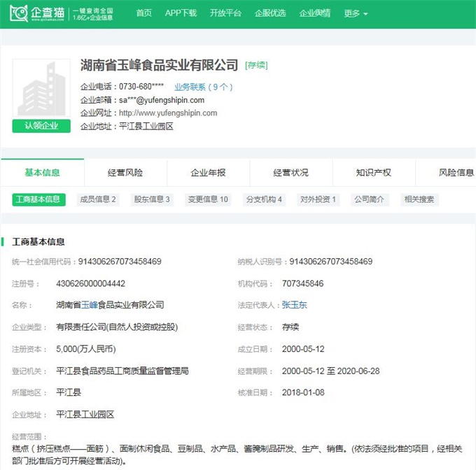Click the 企查猫 logo icon
The height and width of the screenshot is (470, 476).
pos(20,13)
